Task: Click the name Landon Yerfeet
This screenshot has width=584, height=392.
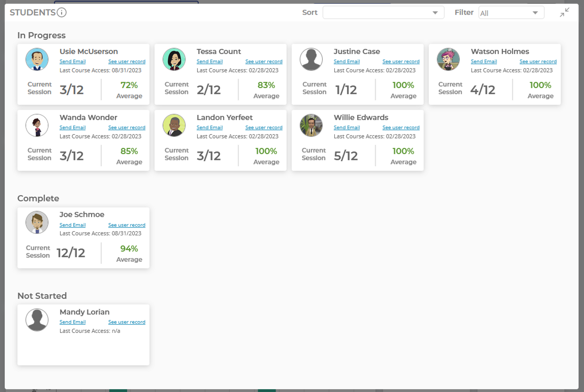Action: pyautogui.click(x=225, y=117)
